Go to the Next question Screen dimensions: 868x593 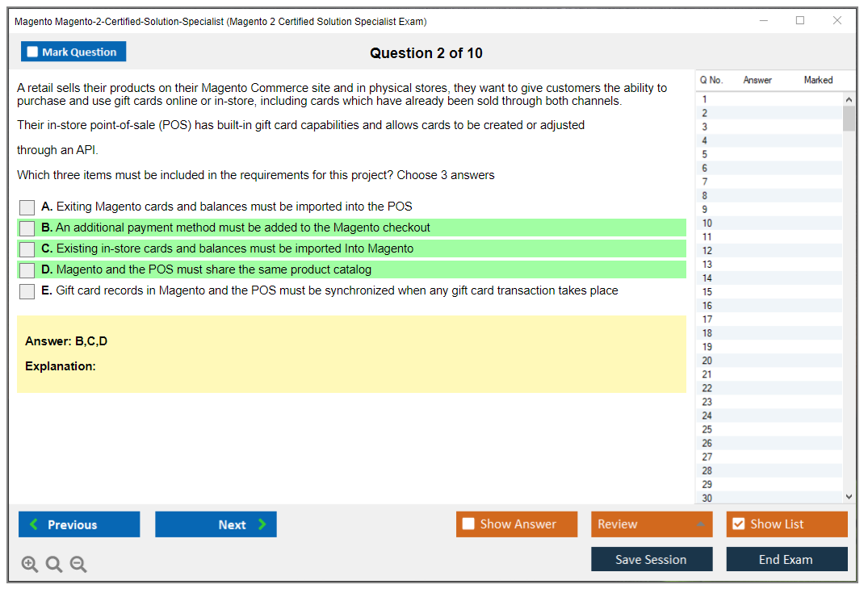[x=216, y=524]
